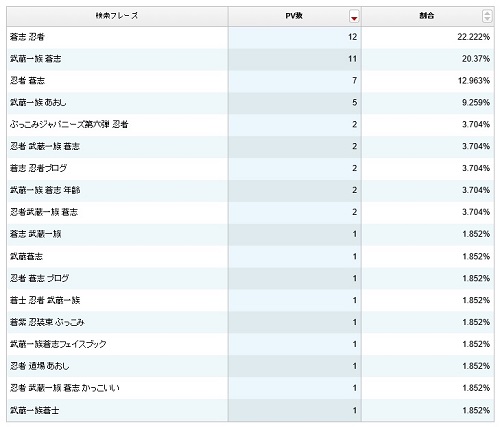Click the red sort arrow in PV数 header
The image size is (500, 427).
click(x=354, y=16)
